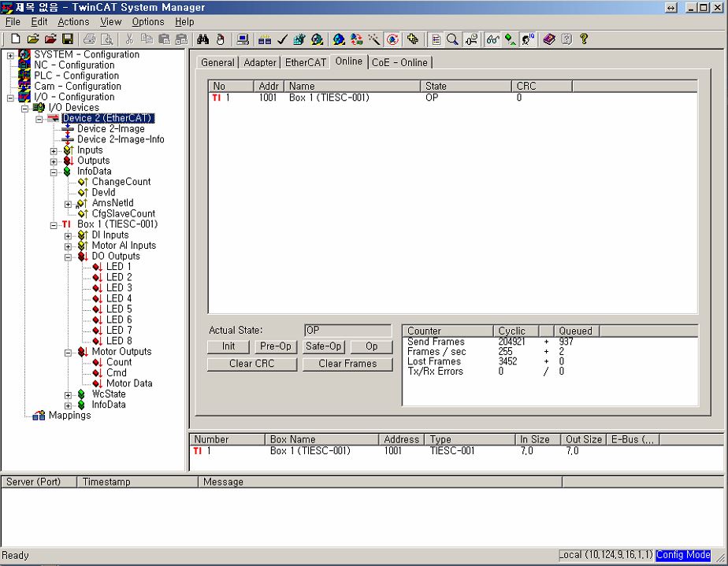728x566 pixels.
Task: Select Device 2-Image in the tree
Action: 111,129
